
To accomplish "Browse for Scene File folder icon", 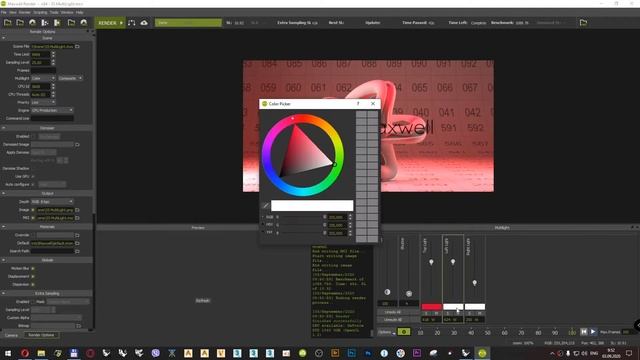I will (x=78, y=47).
